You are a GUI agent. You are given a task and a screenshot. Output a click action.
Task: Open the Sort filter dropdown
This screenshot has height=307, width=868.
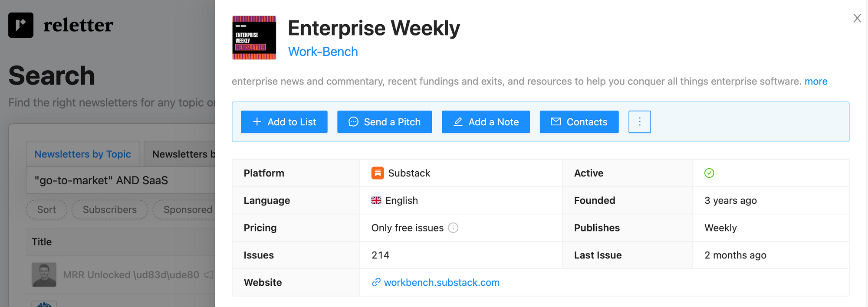tap(46, 209)
